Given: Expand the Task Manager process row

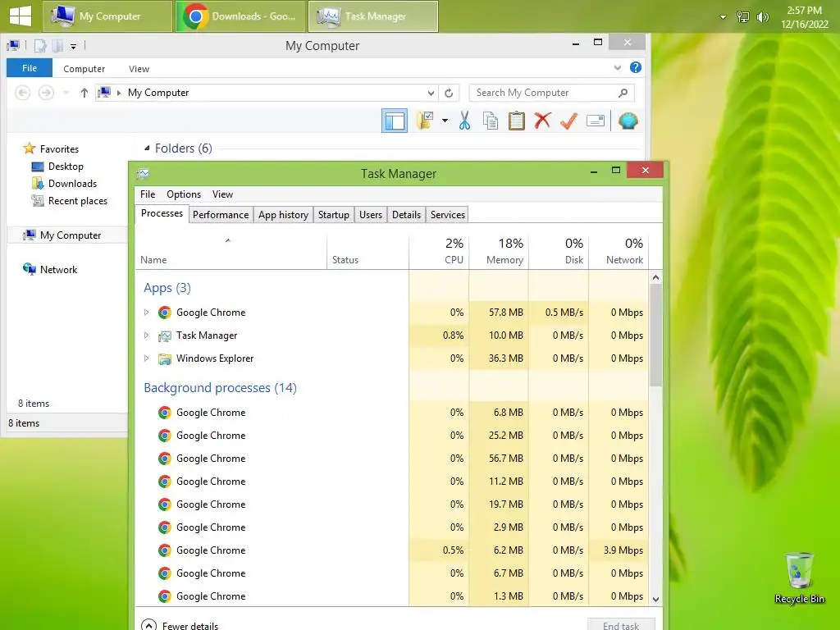Looking at the screenshot, I should [146, 336].
